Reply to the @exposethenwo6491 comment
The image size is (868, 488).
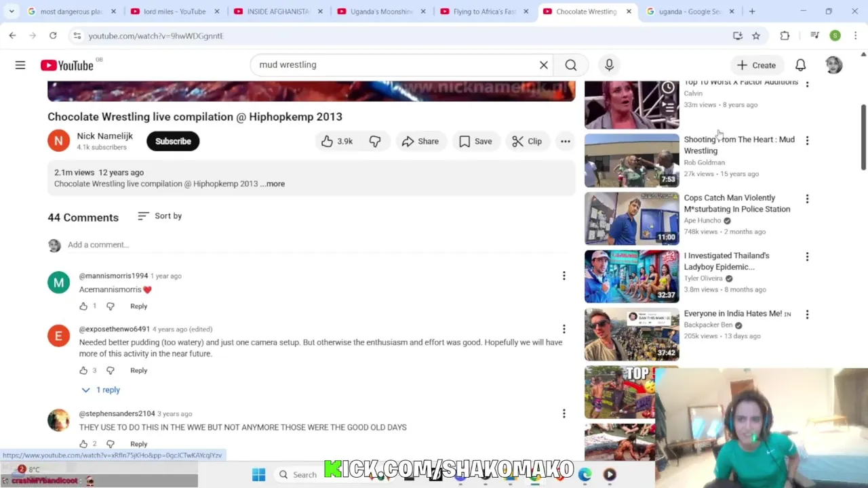pos(138,370)
